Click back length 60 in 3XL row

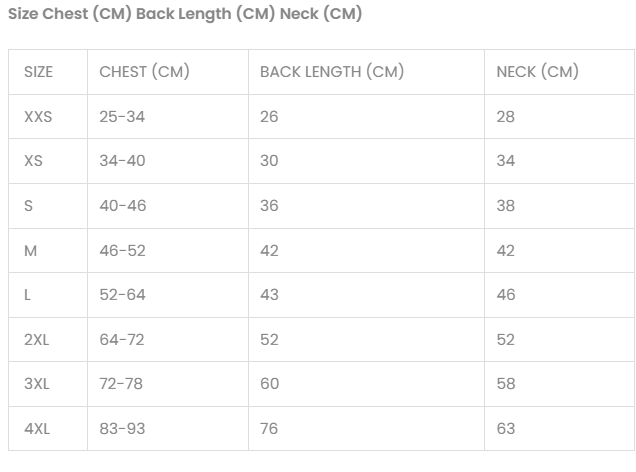point(269,384)
